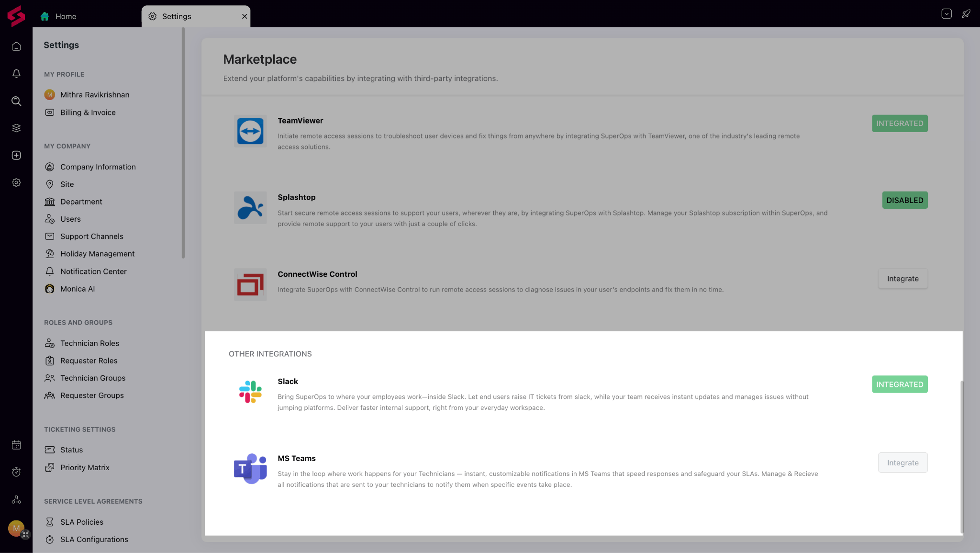Open the settings gear in left rail
This screenshot has height=553, width=980.
click(16, 182)
